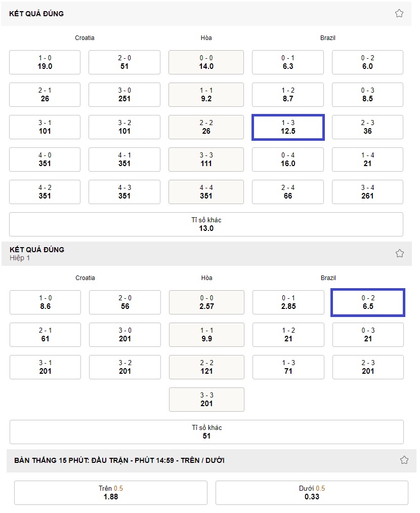Pick first-half draw 3-3 at 201
The width and height of the screenshot is (420, 513).
pyautogui.click(x=206, y=400)
